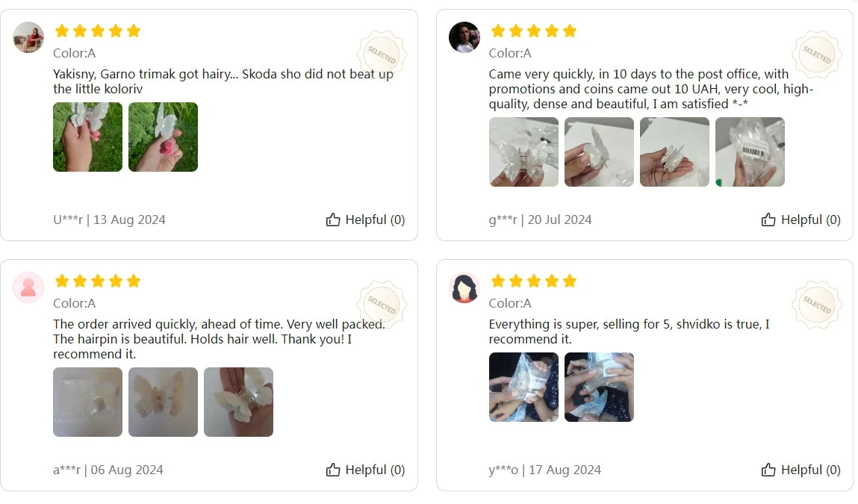
Task: View barcode package photo in g***r's review
Action: point(750,152)
